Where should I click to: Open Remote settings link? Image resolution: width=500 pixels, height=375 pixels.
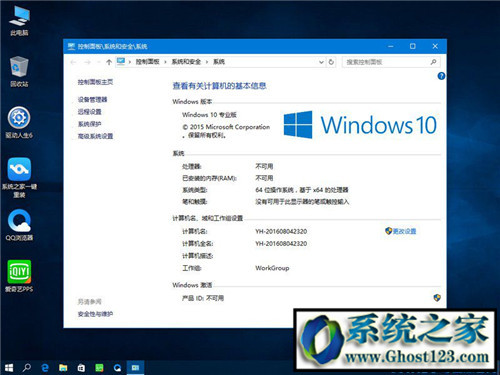click(x=89, y=112)
